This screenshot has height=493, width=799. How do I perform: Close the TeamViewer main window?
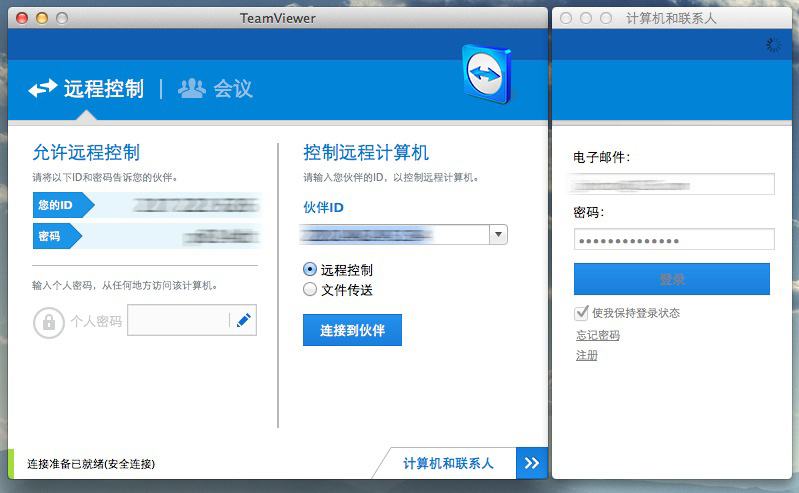coord(22,18)
